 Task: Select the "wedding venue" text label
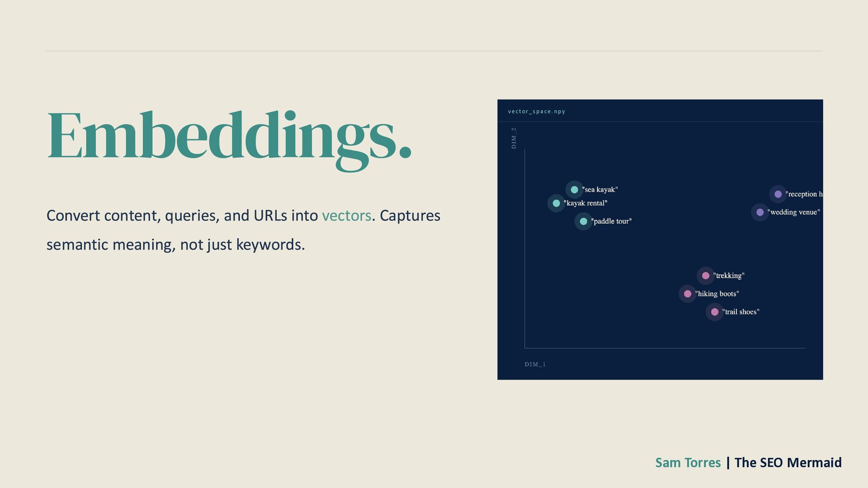pos(793,212)
